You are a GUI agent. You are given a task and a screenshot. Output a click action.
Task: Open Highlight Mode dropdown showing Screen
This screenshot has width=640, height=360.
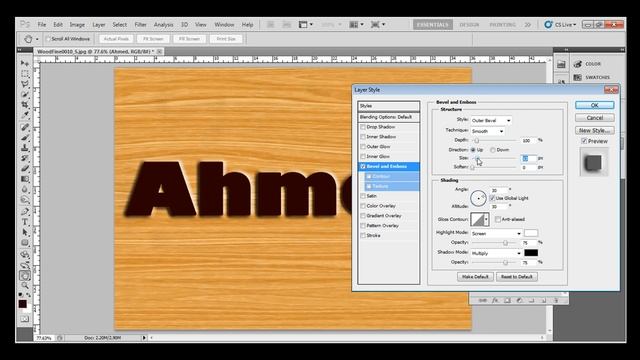496,233
